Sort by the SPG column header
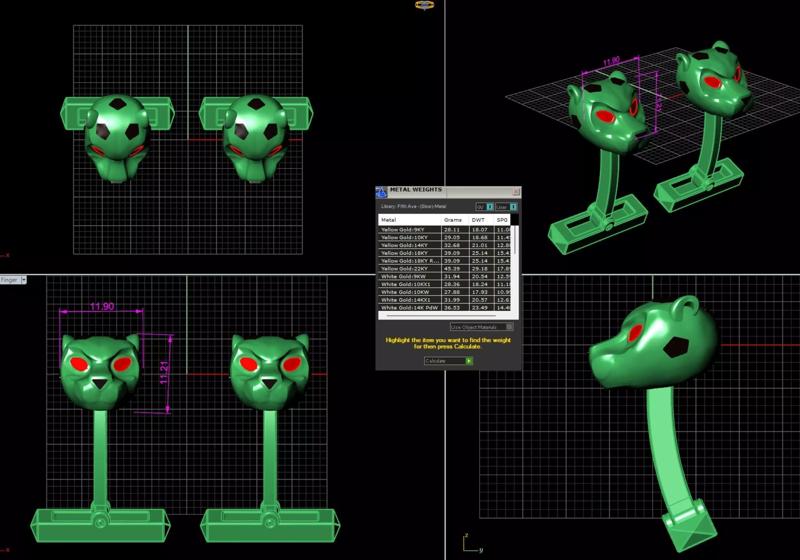The width and height of the screenshot is (800, 560). click(502, 220)
